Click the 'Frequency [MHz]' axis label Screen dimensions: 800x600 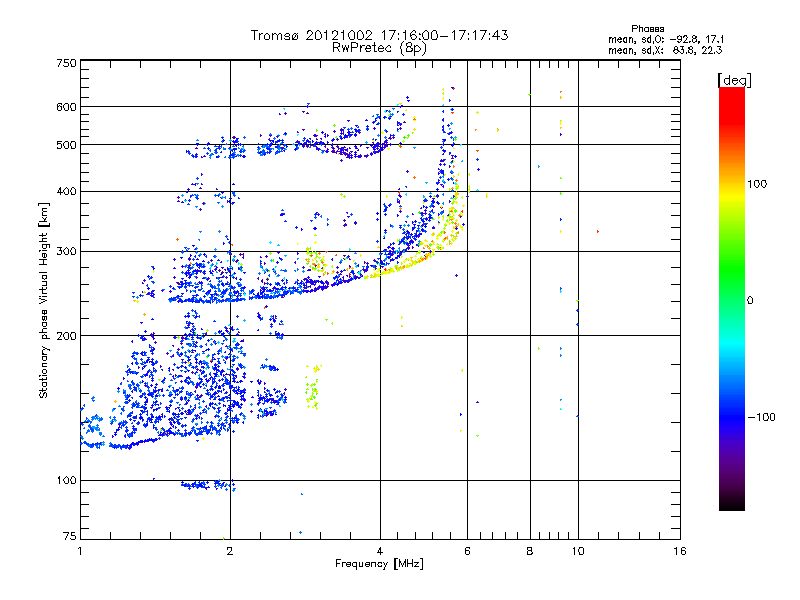[379, 564]
